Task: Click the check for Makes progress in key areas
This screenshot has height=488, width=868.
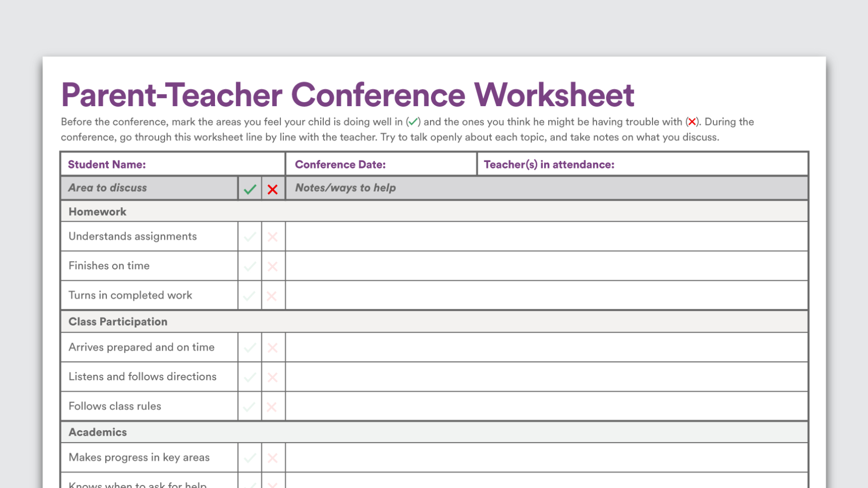Action: coord(250,457)
